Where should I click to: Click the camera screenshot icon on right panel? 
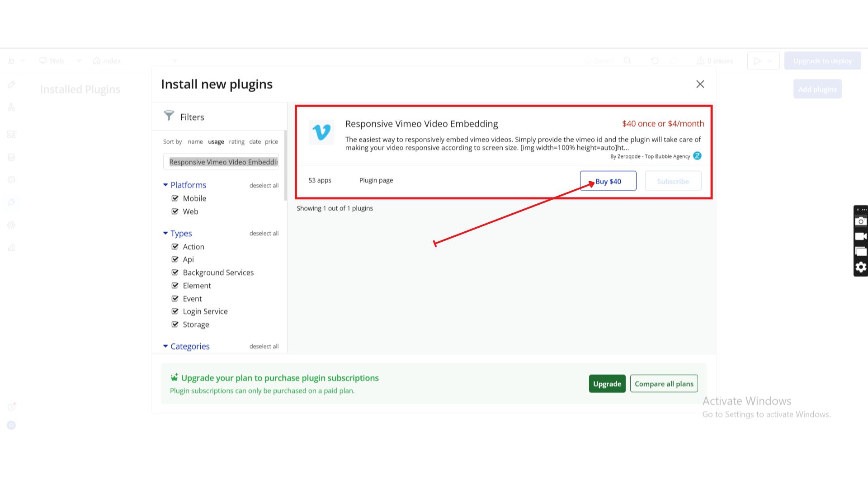pos(861,221)
